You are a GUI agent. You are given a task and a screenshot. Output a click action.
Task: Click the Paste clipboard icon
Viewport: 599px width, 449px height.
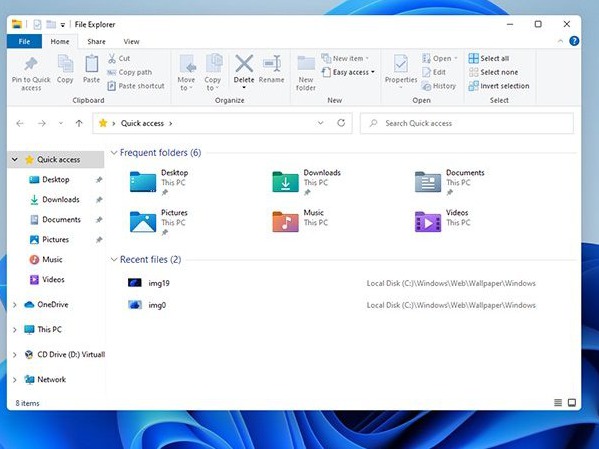tap(91, 63)
